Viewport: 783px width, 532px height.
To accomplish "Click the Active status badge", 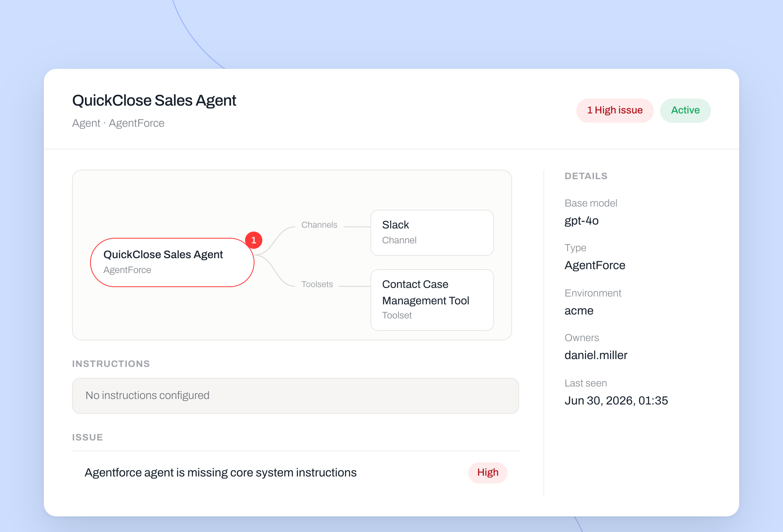I will (685, 111).
